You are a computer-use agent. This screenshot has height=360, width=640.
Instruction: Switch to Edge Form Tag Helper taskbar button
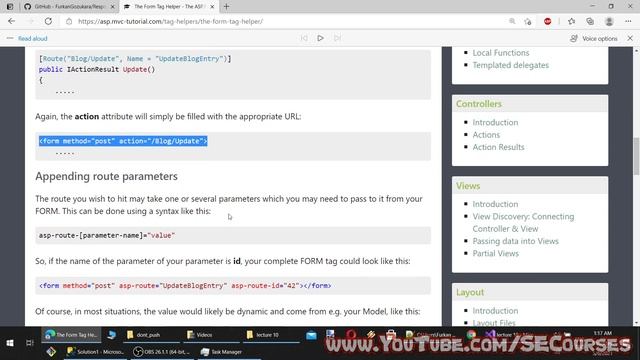click(x=71, y=335)
